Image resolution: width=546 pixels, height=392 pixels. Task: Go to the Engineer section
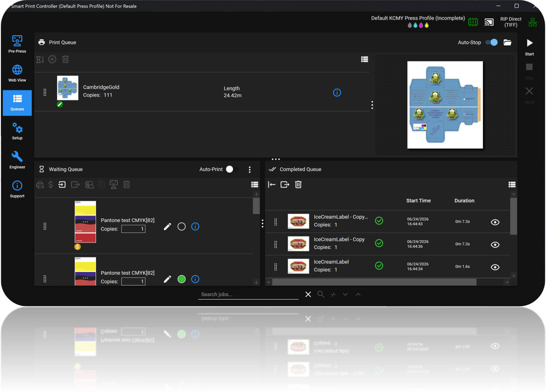click(x=17, y=160)
